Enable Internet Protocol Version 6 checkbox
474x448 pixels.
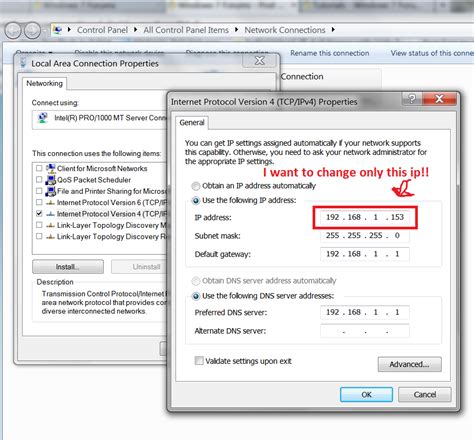click(x=39, y=202)
